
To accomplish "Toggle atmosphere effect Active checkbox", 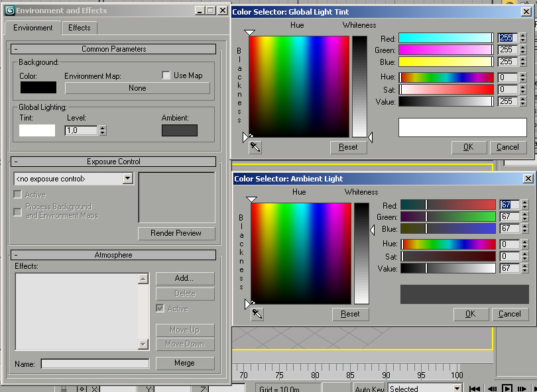I will (x=160, y=308).
